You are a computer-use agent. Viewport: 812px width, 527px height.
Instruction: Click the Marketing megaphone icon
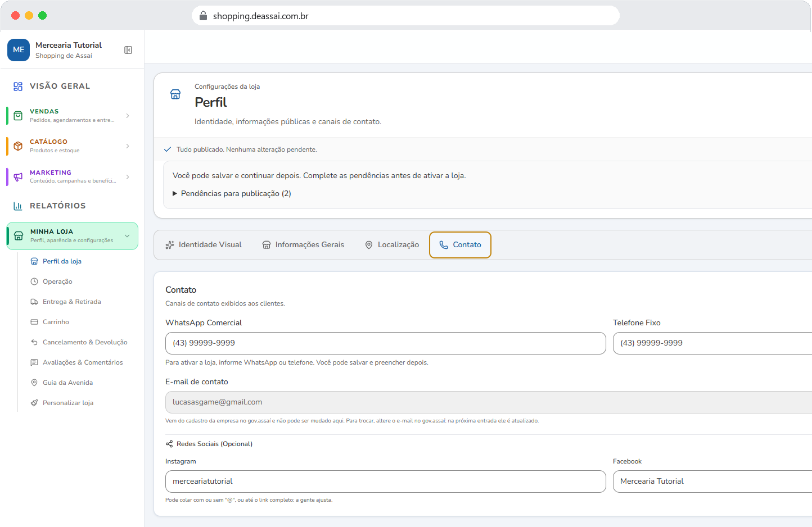(18, 177)
